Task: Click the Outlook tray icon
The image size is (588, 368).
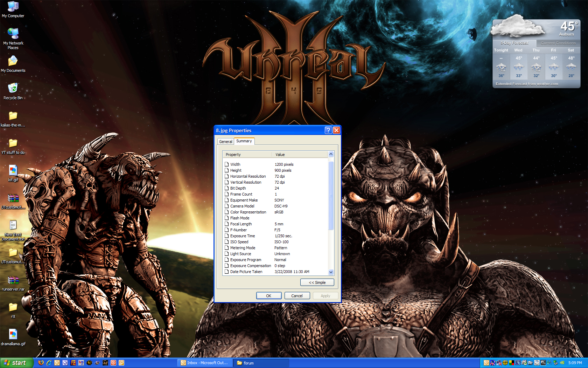Action: (x=486, y=363)
